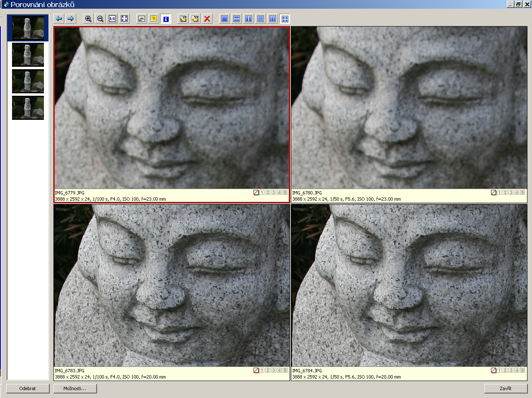Rate IMG_6784.JPG with 5
This screenshot has width=532, height=398.
(522, 370)
